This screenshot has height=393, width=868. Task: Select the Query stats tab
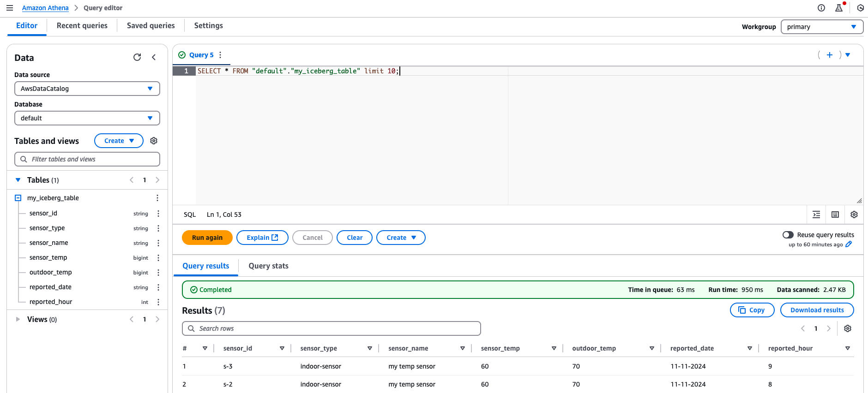tap(269, 266)
